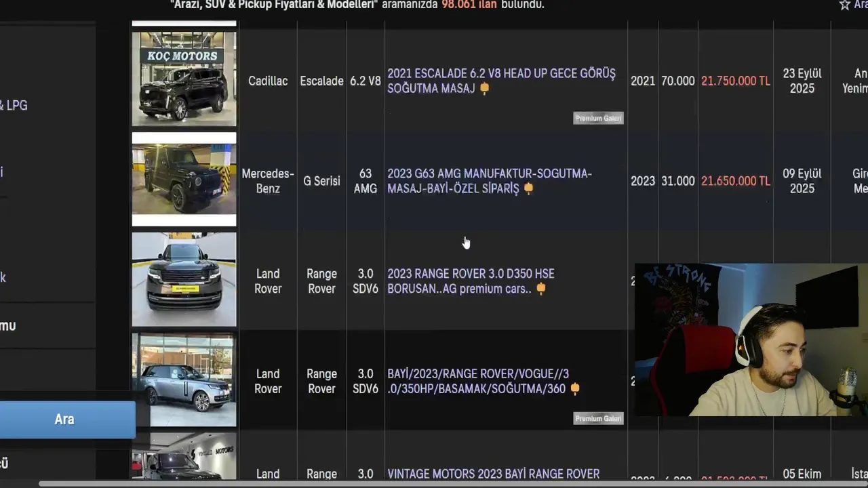Open listing '2023 RANGE ROVER 3.0 D350 HSE'
The image size is (868, 488).
(x=471, y=281)
